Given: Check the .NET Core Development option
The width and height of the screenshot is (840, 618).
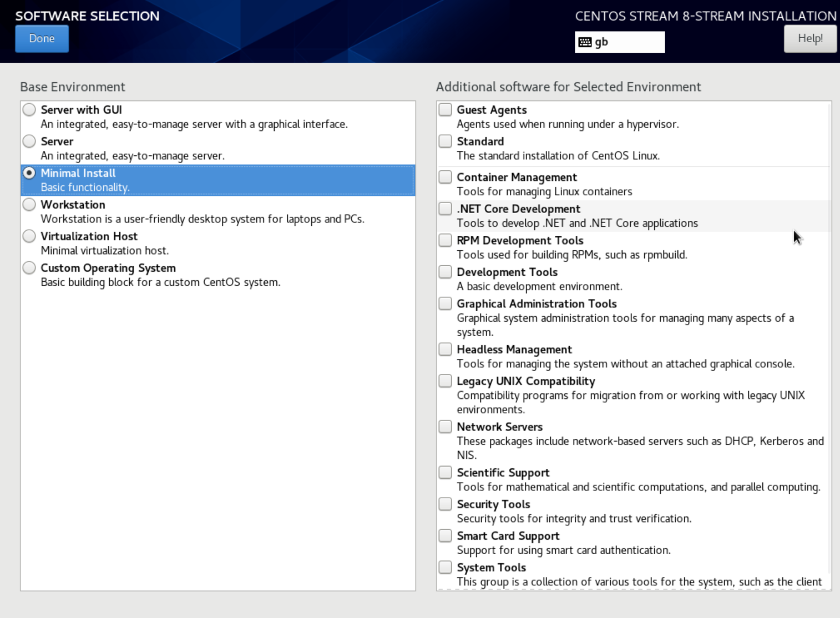Looking at the screenshot, I should [446, 209].
